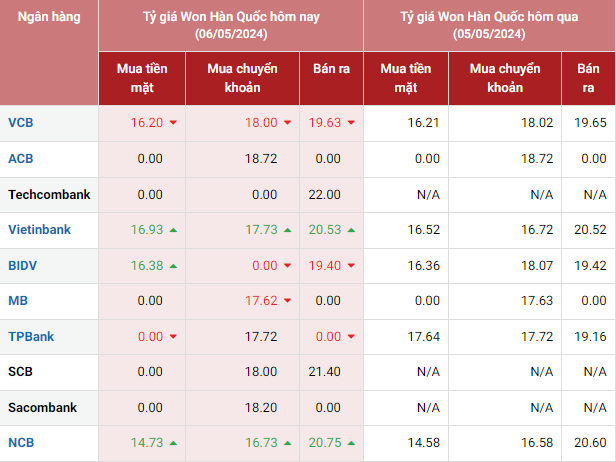Click red down arrow beside MB 17.62
The image size is (616, 462).
pyautogui.click(x=287, y=301)
